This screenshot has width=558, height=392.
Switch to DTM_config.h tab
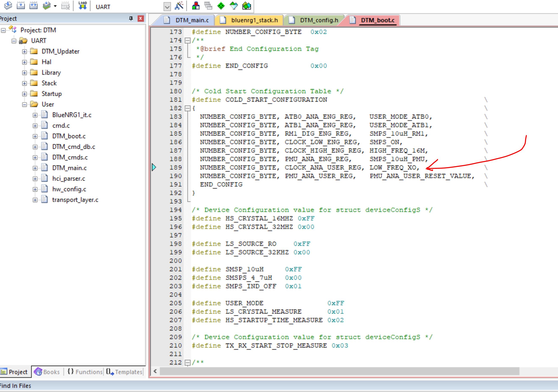(319, 20)
